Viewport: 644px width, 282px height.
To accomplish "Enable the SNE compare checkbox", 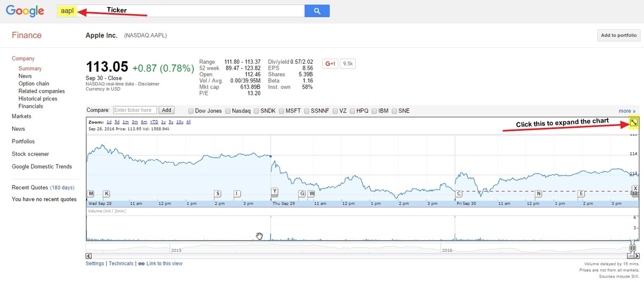I will click(x=394, y=111).
